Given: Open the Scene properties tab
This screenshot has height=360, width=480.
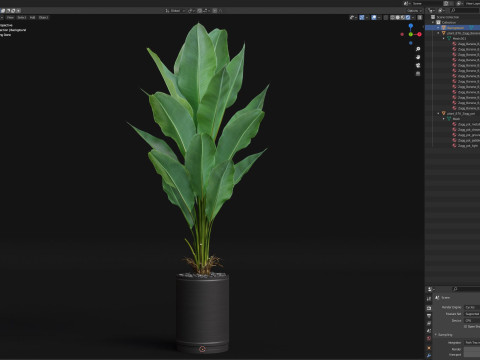Looking at the screenshot, I should pyautogui.click(x=429, y=331).
